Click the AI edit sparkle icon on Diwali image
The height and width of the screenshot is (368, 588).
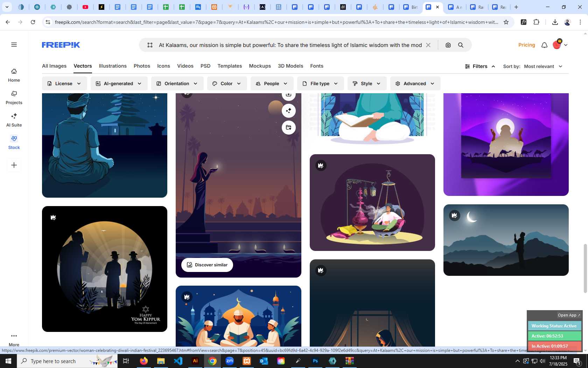click(x=288, y=111)
